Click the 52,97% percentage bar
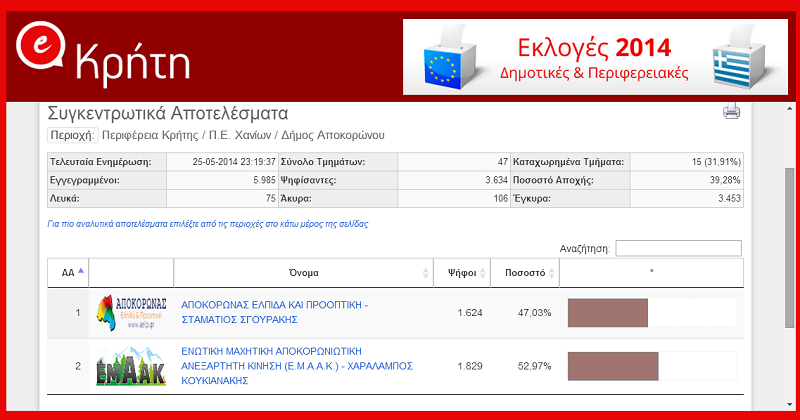Image resolution: width=800 pixels, height=420 pixels. [613, 366]
